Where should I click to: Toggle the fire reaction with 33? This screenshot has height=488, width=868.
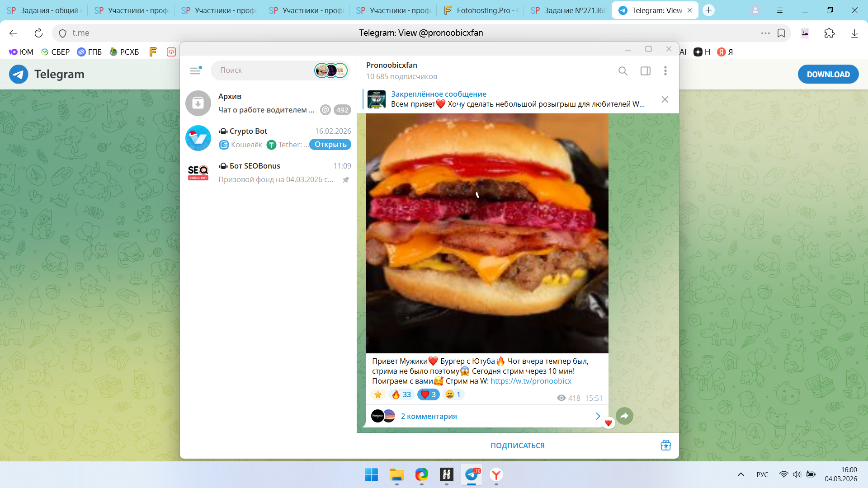point(401,394)
